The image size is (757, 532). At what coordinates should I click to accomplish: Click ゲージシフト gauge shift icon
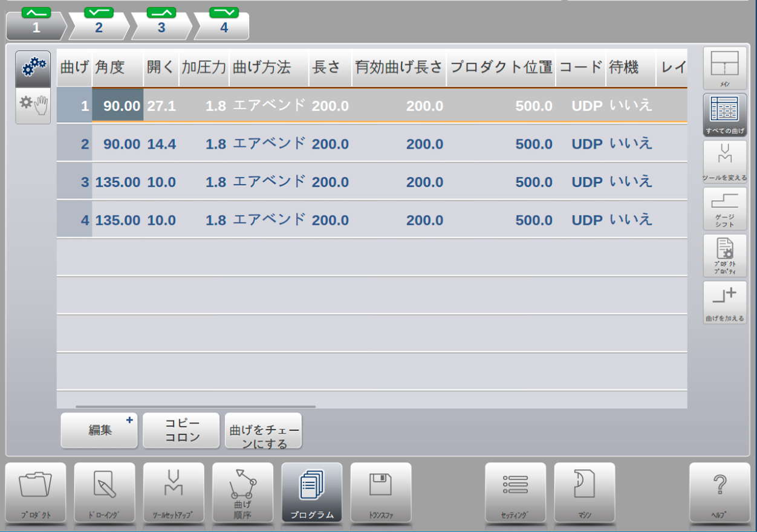[x=724, y=209]
